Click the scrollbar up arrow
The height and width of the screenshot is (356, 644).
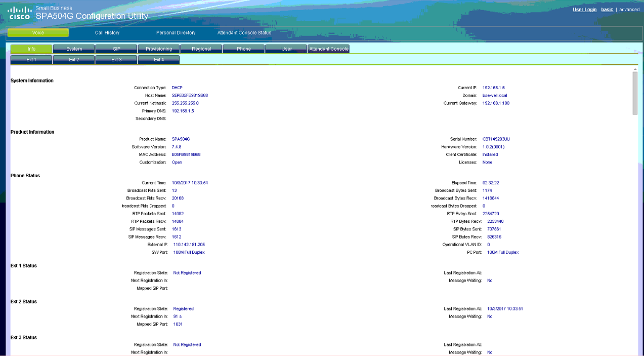[635, 69]
